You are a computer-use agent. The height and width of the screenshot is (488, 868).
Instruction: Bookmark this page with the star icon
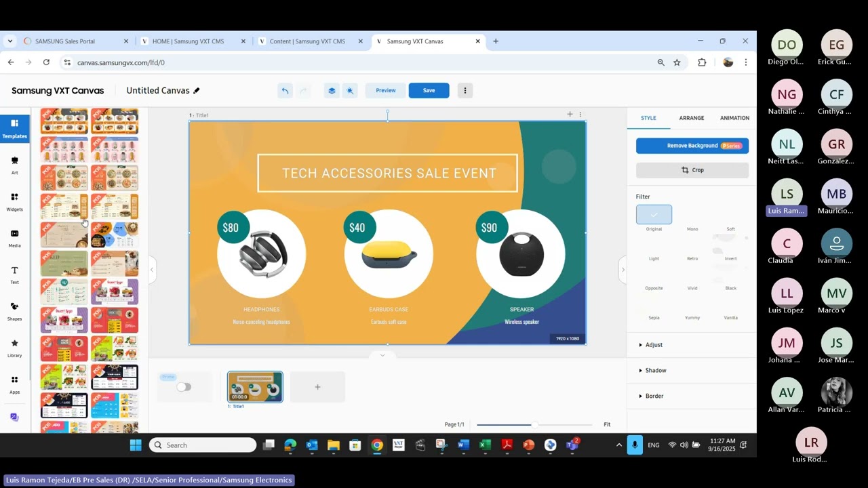pyautogui.click(x=677, y=62)
